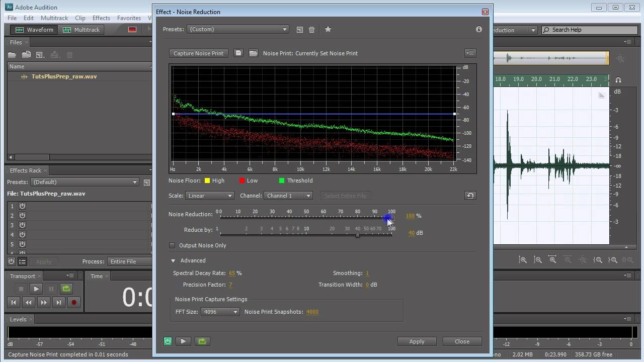Collapse the Advanced section

[173, 260]
